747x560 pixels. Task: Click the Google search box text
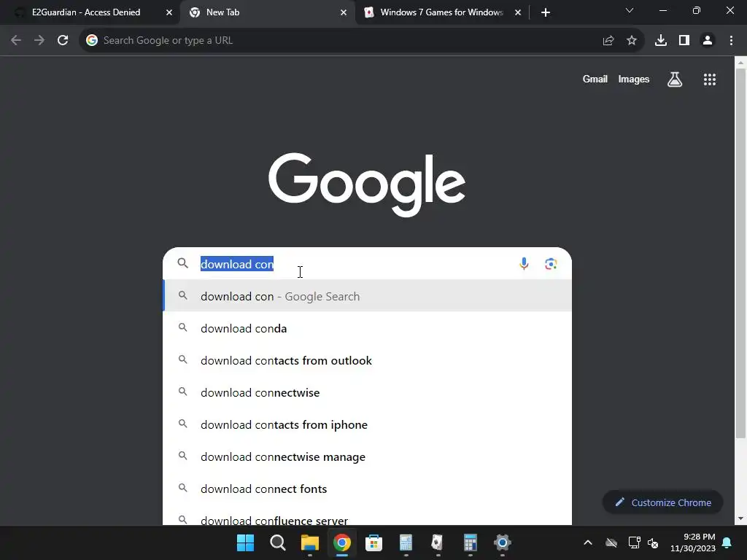[237, 264]
